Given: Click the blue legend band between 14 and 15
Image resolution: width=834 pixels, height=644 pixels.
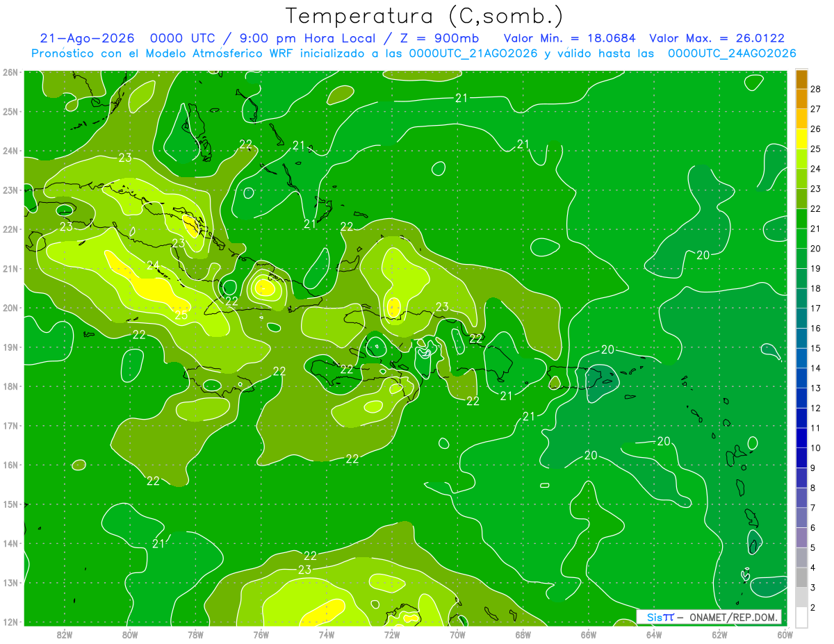Looking at the screenshot, I should (x=801, y=358).
